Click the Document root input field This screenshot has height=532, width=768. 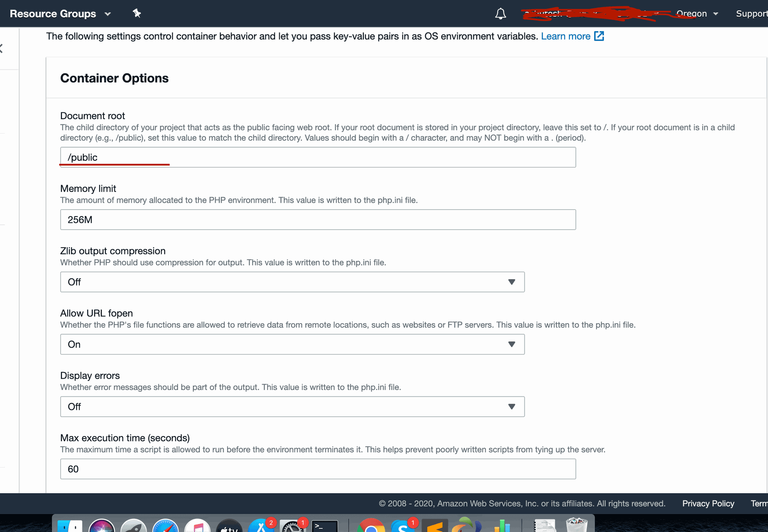click(318, 157)
